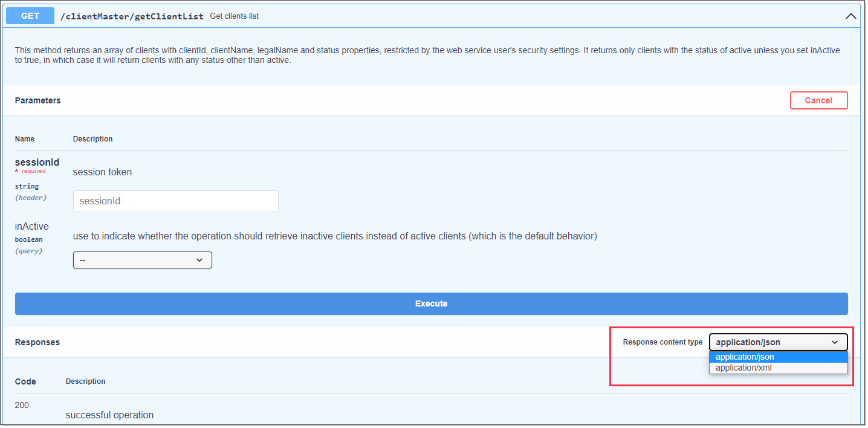Screen dimensions: 868x428
Task: Click the Code column header
Action: [25, 381]
